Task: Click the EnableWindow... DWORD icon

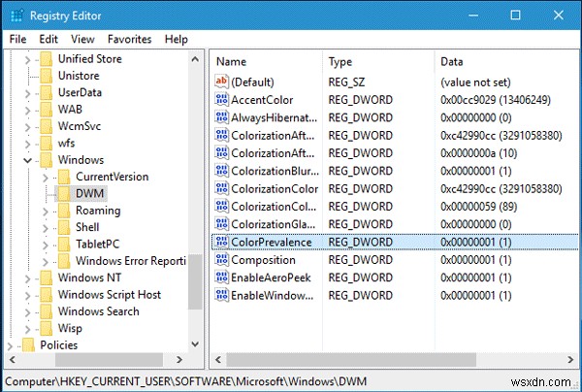Action: (221, 295)
